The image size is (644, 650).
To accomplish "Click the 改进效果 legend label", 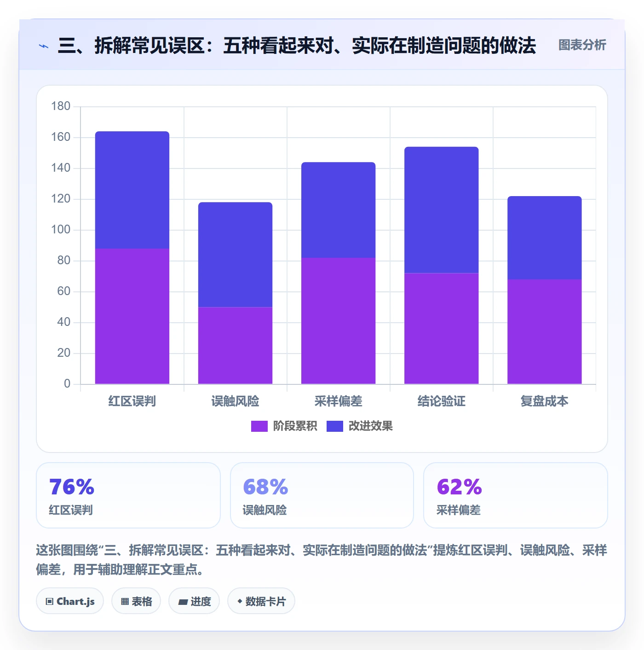I will click(x=370, y=426).
